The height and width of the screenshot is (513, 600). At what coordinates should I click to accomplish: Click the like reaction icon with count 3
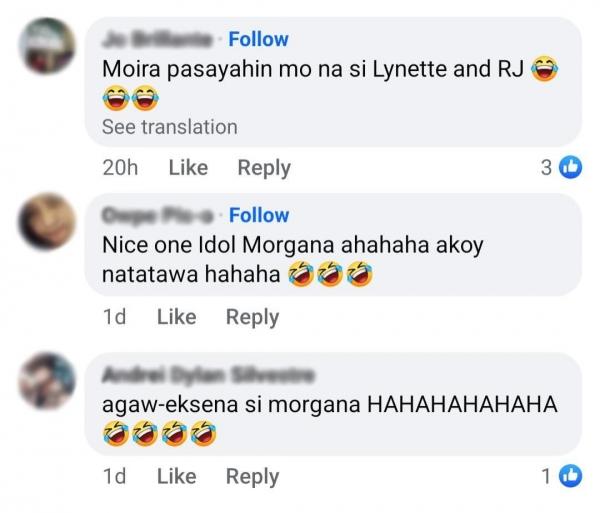(x=571, y=168)
